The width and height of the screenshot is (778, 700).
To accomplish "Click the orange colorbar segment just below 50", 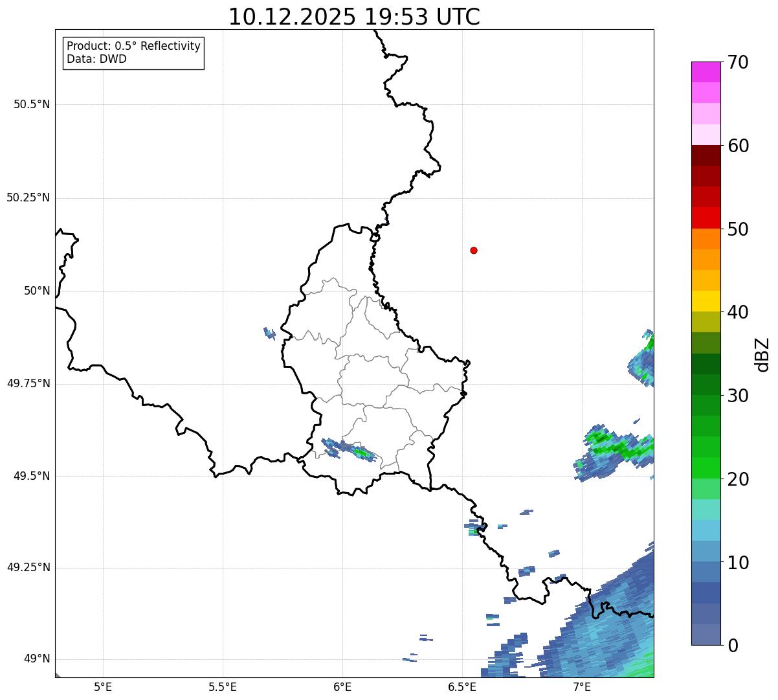I will [706, 239].
